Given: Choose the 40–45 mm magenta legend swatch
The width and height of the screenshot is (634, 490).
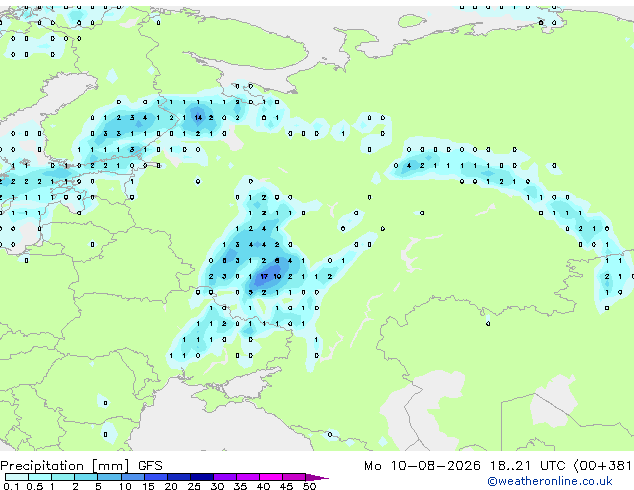Looking at the screenshot, I should tap(271, 477).
